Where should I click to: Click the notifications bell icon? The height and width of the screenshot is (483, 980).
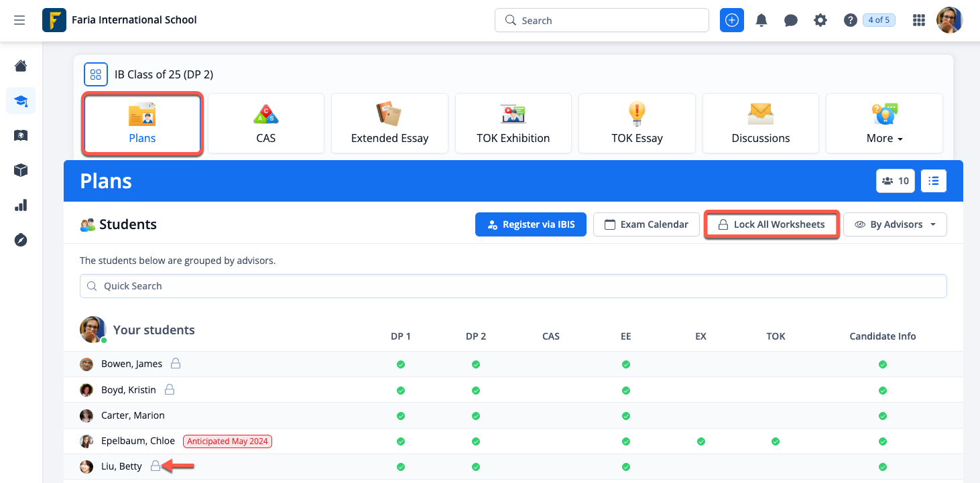761,20
